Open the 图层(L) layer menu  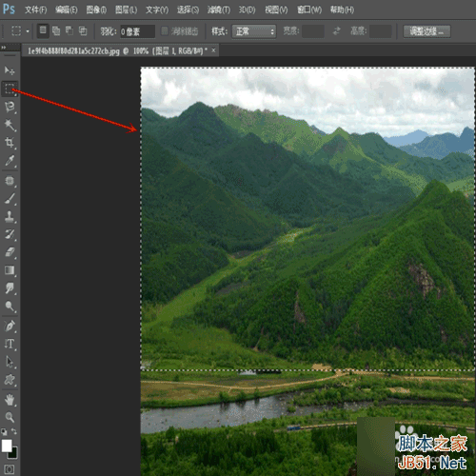tap(126, 10)
